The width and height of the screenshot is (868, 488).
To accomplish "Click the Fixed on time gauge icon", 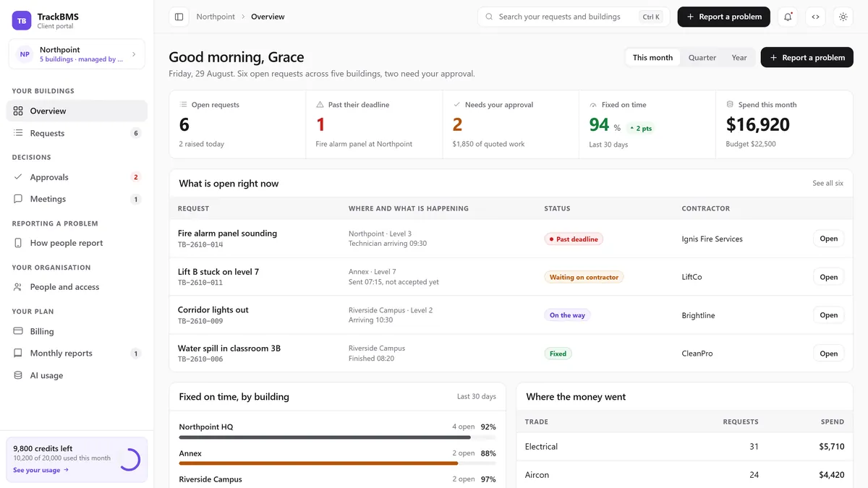I will [593, 105].
